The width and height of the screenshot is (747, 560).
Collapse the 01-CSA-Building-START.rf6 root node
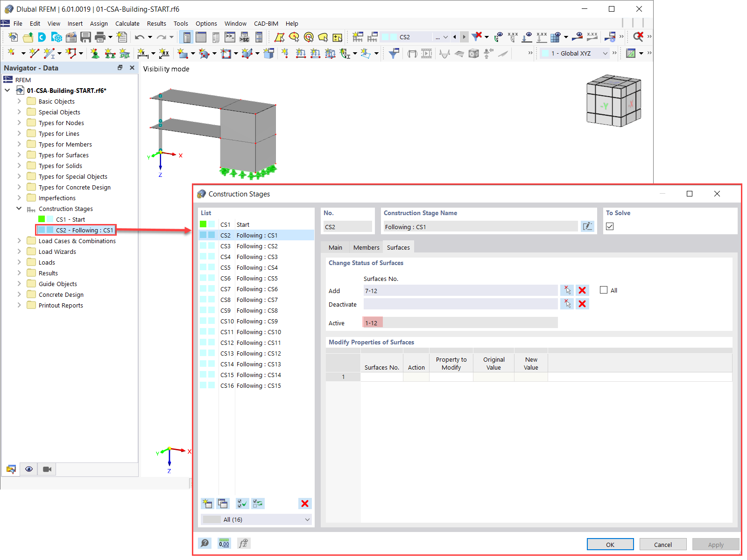[7, 90]
